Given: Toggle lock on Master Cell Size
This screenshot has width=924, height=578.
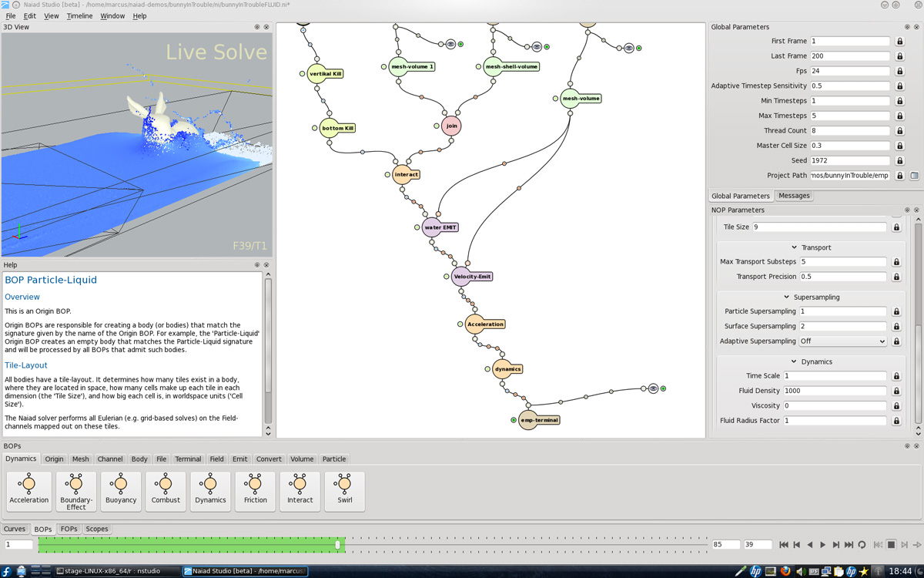Looking at the screenshot, I should [x=899, y=146].
